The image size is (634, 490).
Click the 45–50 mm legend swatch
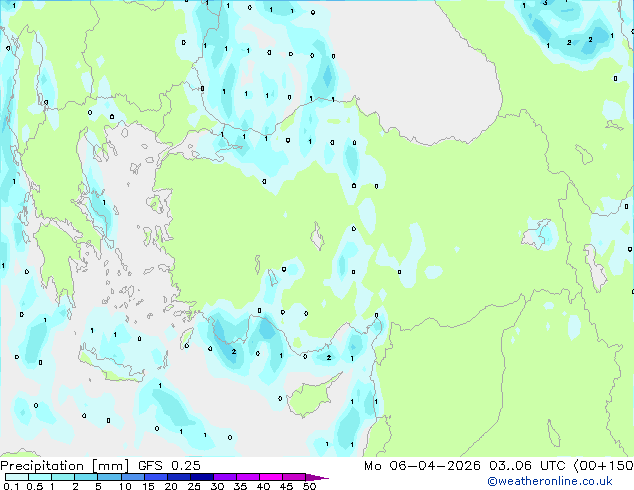(x=294, y=477)
